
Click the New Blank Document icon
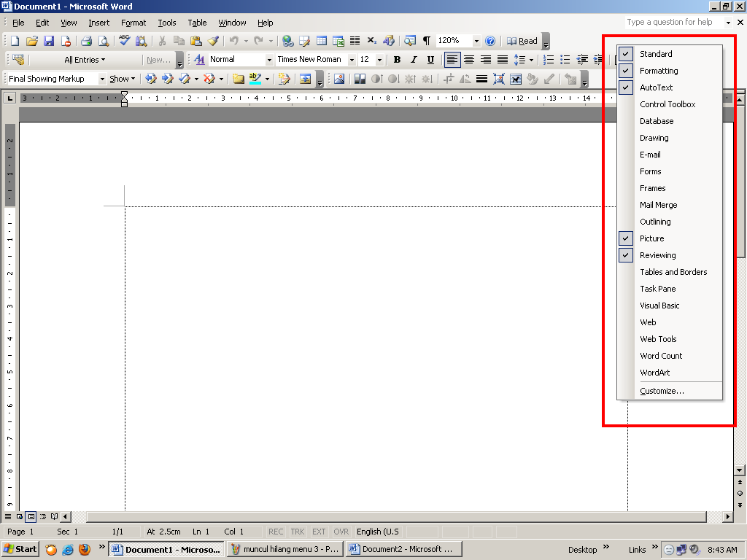tap(15, 41)
